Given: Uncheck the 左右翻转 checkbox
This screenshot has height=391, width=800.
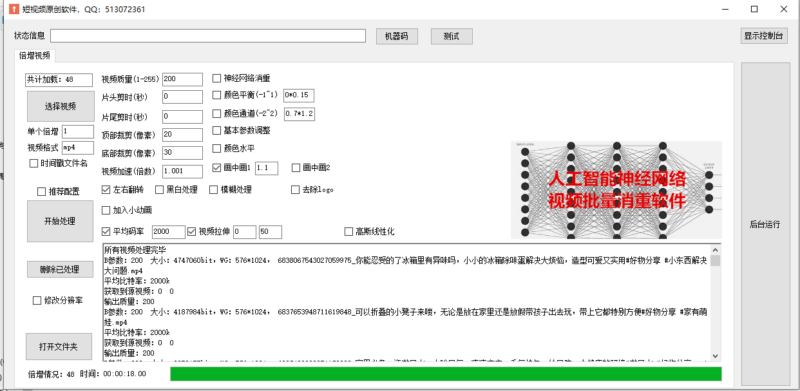Looking at the screenshot, I should [106, 190].
